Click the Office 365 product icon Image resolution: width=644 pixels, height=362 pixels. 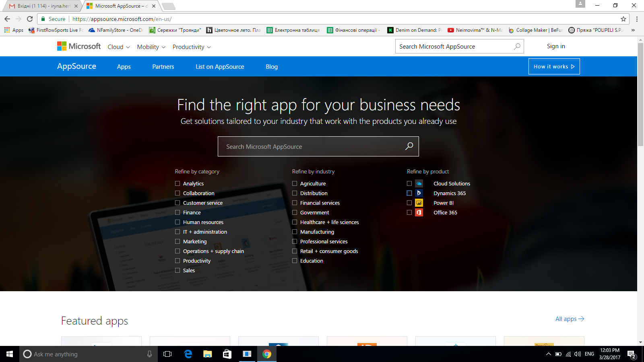tap(419, 212)
